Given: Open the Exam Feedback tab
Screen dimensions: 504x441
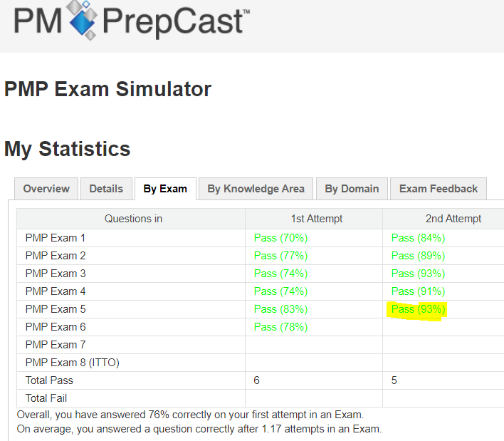Looking at the screenshot, I should click(x=439, y=189).
